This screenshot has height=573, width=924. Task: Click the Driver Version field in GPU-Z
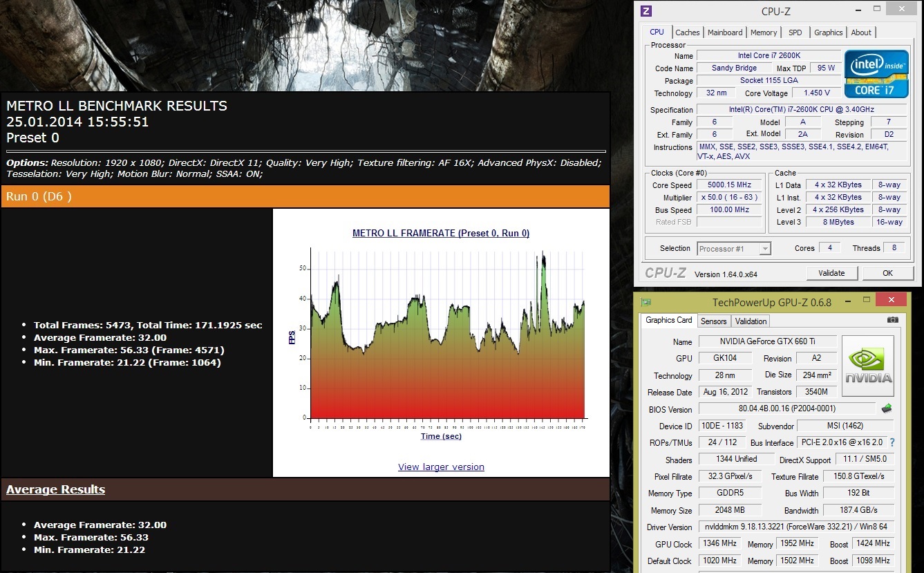(796, 527)
